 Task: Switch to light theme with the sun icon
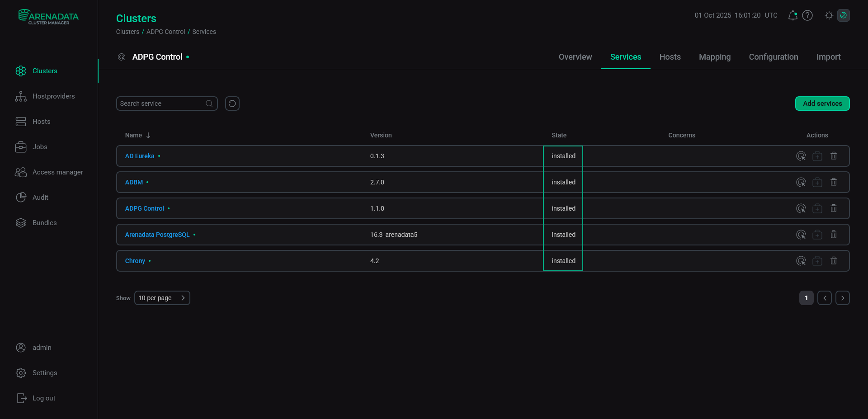pyautogui.click(x=829, y=15)
